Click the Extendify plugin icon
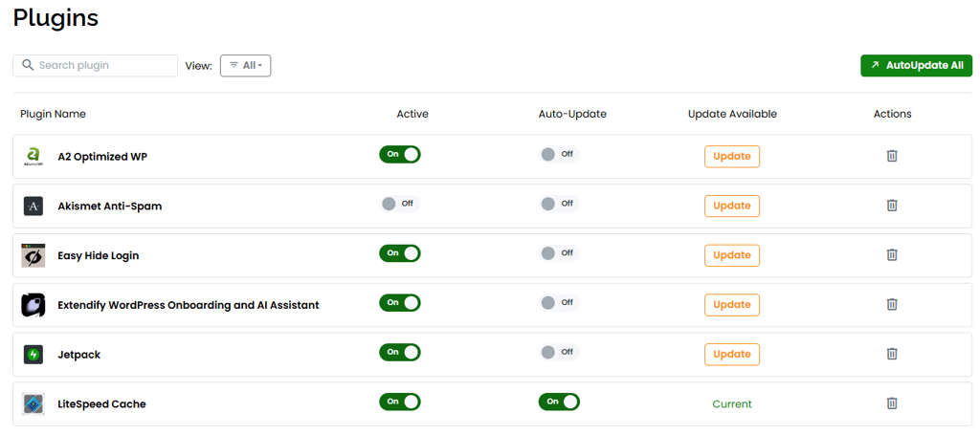Image resolution: width=980 pixels, height=435 pixels. 33,305
